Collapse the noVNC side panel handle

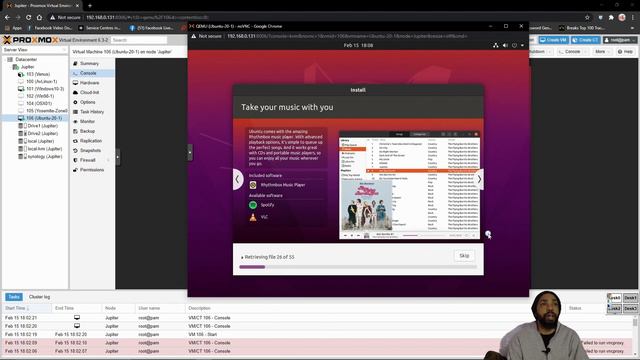[x=190, y=153]
